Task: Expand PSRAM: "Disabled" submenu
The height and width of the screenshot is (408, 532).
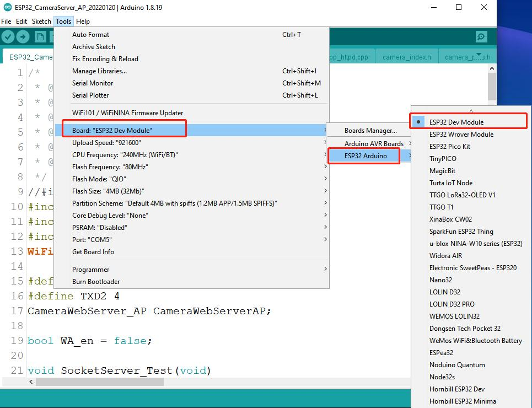Action: 192,227
